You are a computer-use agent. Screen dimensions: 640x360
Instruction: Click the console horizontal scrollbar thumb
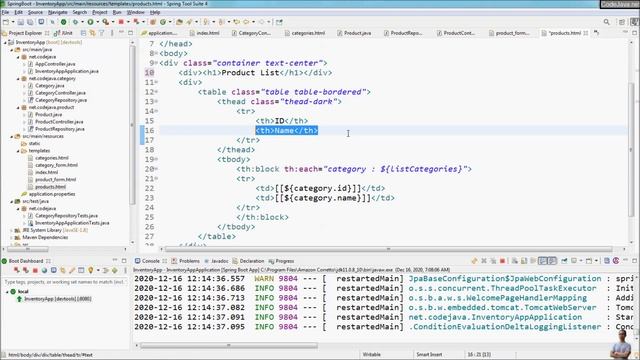coord(229,346)
